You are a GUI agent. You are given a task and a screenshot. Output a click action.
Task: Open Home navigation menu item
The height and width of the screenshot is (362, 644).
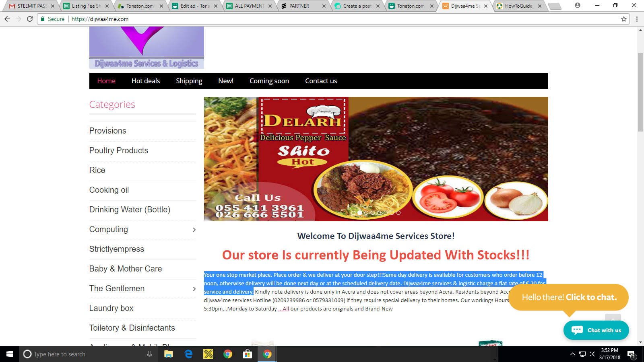coord(106,81)
